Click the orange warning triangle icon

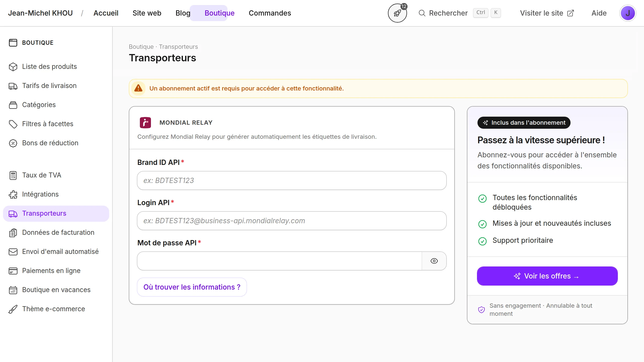click(138, 88)
